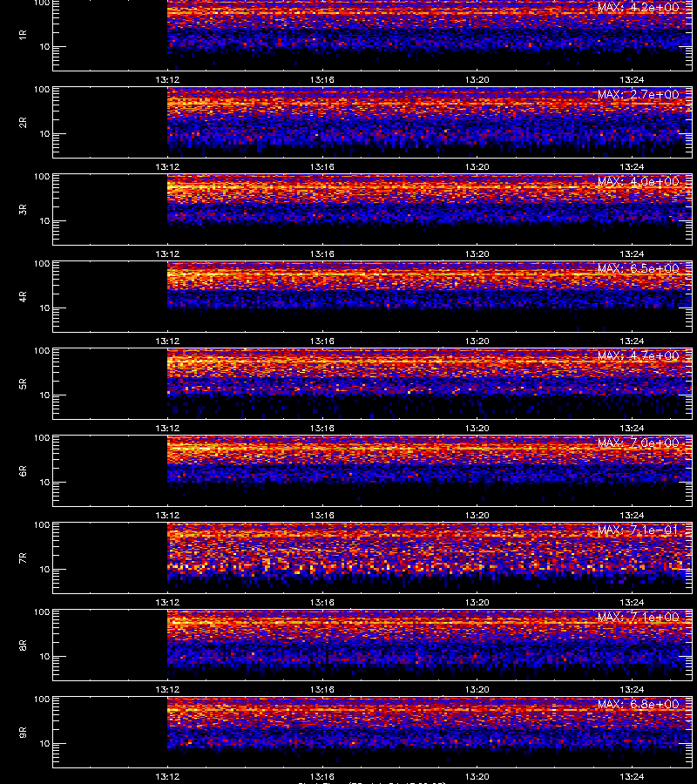The width and height of the screenshot is (697, 784).
Task: Click the 5R panel axis label
Action: pyautogui.click(x=23, y=384)
